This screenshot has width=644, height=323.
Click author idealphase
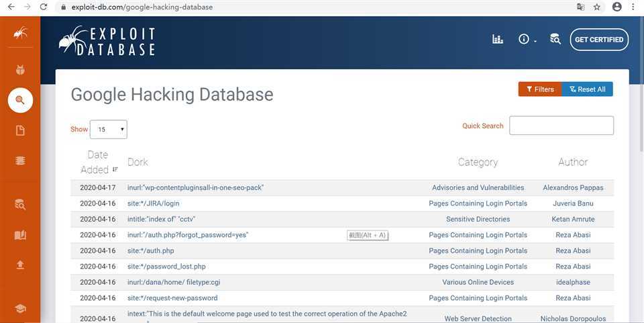(573, 282)
